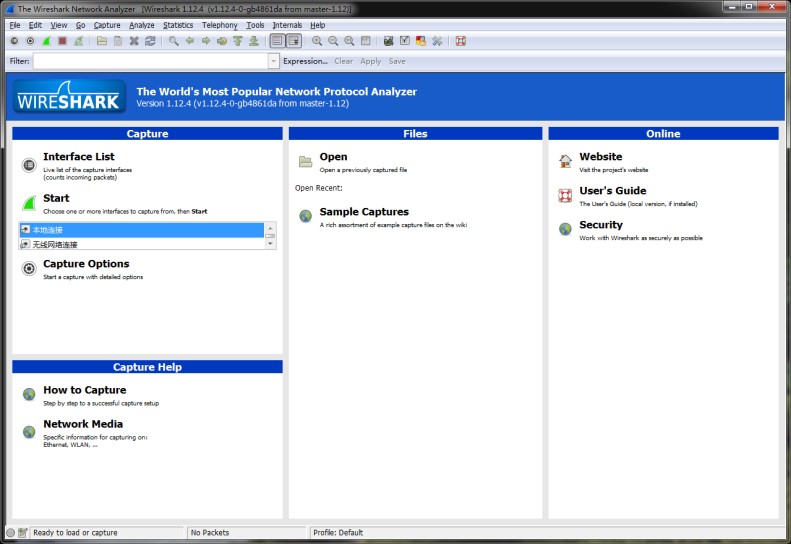Toggle auto scroll in live capture button

294,41
